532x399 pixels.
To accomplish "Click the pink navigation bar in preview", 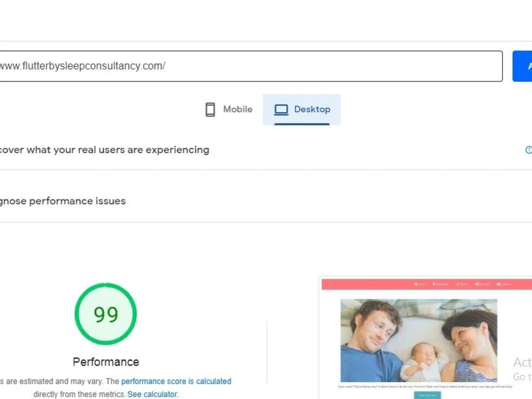I will tap(427, 284).
